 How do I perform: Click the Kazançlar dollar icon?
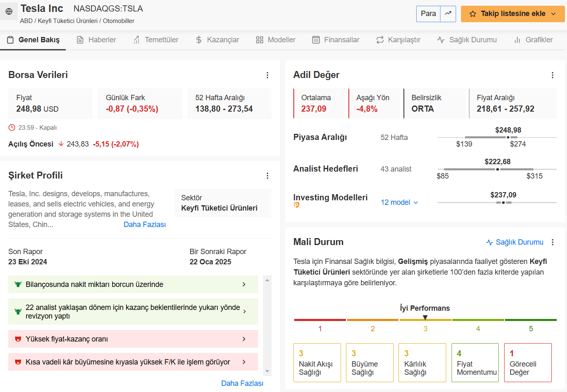click(199, 40)
